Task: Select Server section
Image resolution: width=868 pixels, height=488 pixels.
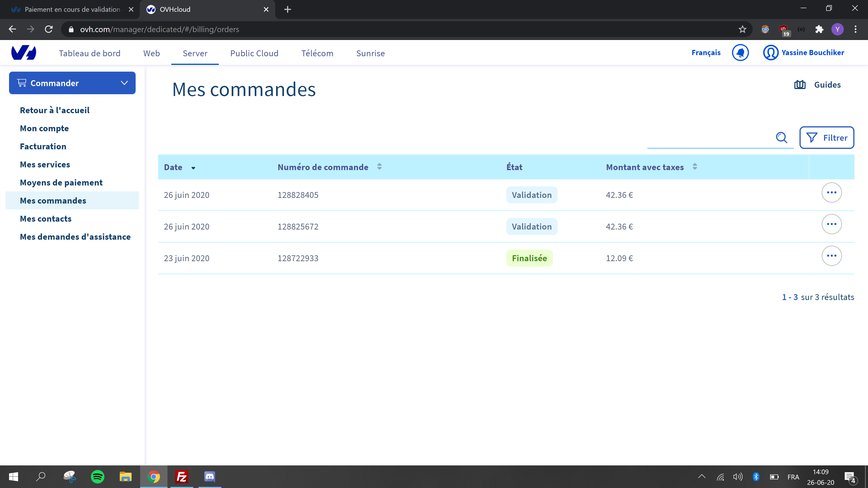Action: point(195,53)
